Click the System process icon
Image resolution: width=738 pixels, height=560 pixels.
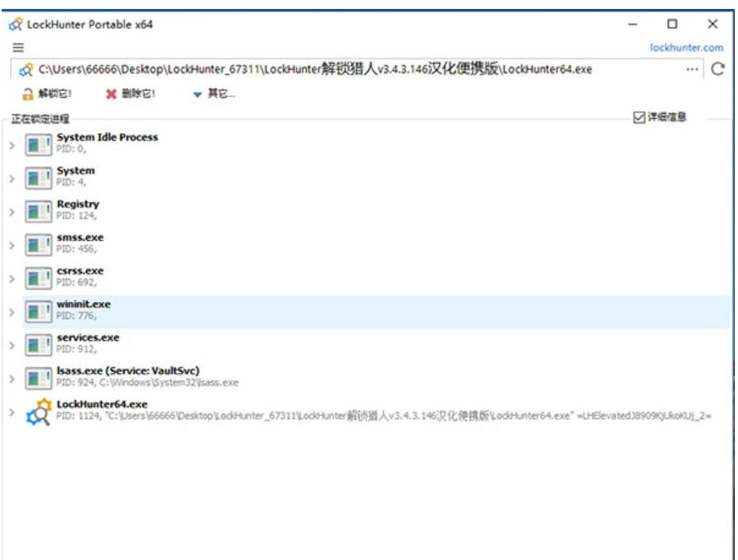(x=38, y=177)
